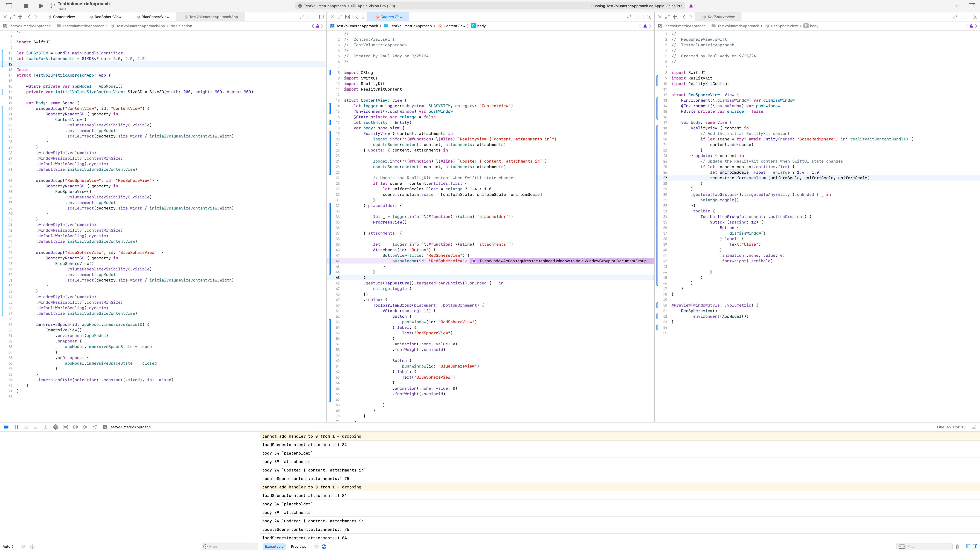
Task: Open editor options menu in middle editor
Action: pos(638,17)
